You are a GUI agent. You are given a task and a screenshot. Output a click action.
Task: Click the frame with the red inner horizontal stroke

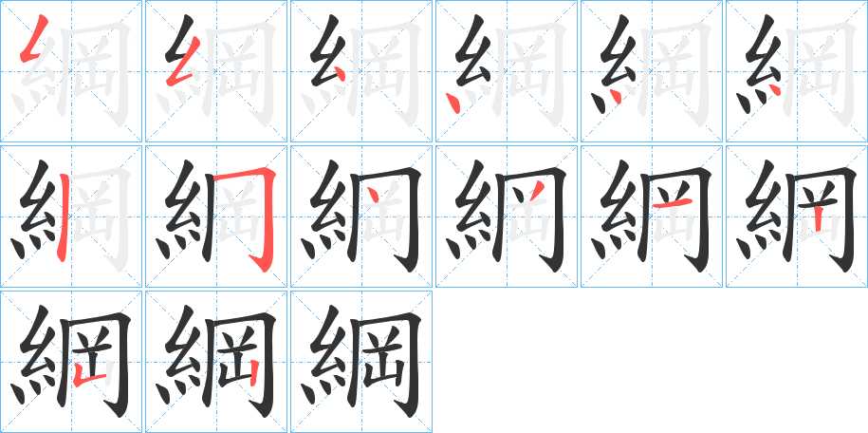tap(652, 216)
